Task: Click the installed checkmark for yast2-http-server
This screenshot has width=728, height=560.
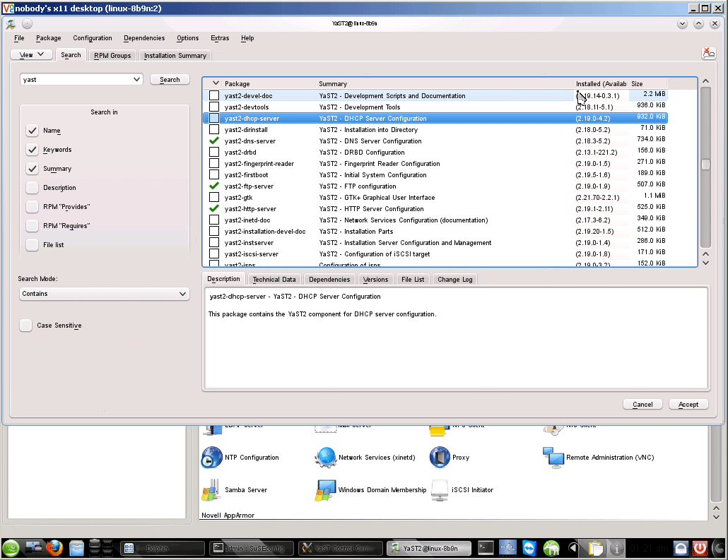Action: 214,208
